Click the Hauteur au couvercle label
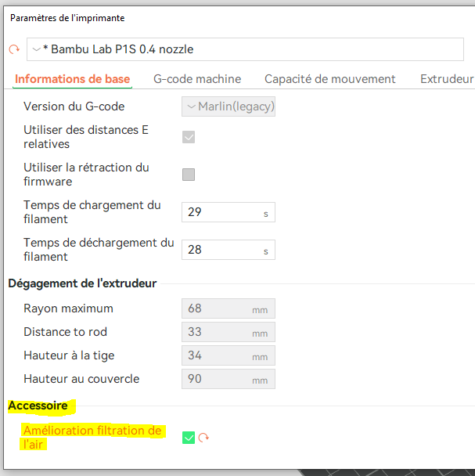 (x=81, y=379)
